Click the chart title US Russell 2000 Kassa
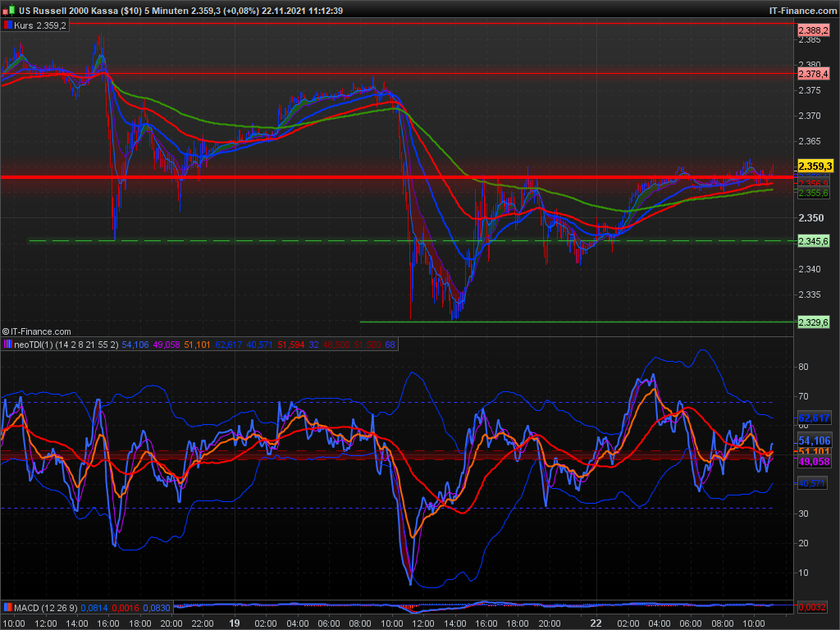 coord(80,11)
